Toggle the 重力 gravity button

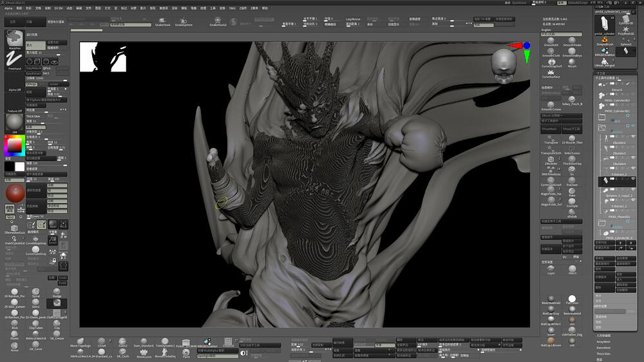click(35, 45)
